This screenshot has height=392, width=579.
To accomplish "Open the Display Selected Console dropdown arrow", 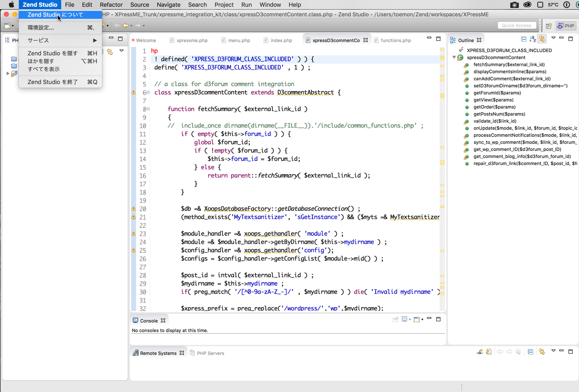I will tap(410, 320).
